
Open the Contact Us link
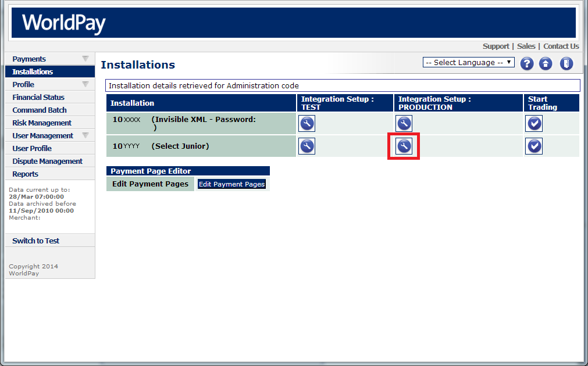(561, 46)
